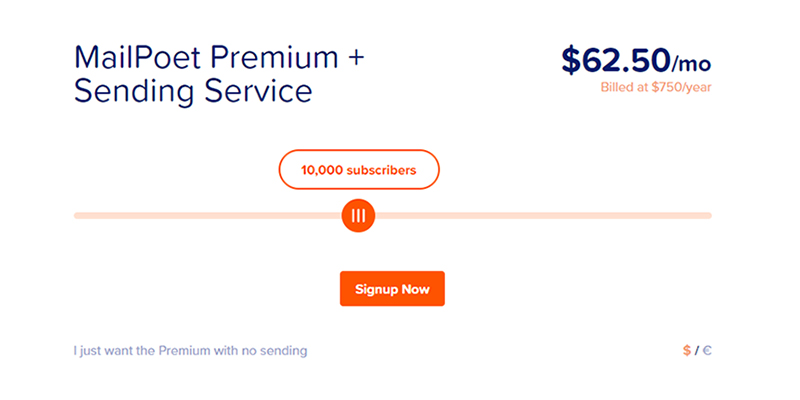Image resolution: width=800 pixels, height=400 pixels.
Task: Click the far right end of subscriber slider
Action: tap(707, 215)
